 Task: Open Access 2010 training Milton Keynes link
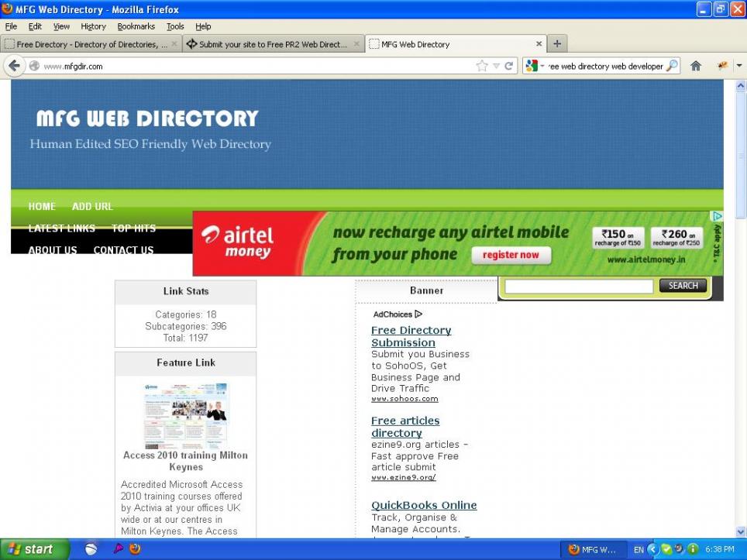[186, 461]
